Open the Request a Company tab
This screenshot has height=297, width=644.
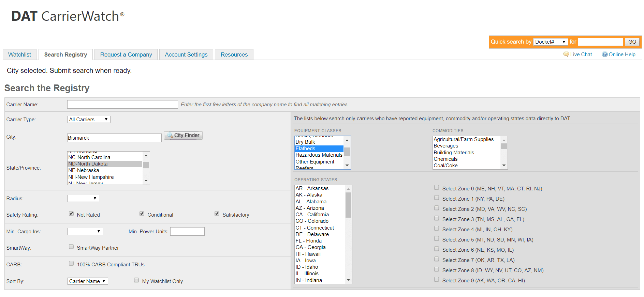[x=126, y=54]
